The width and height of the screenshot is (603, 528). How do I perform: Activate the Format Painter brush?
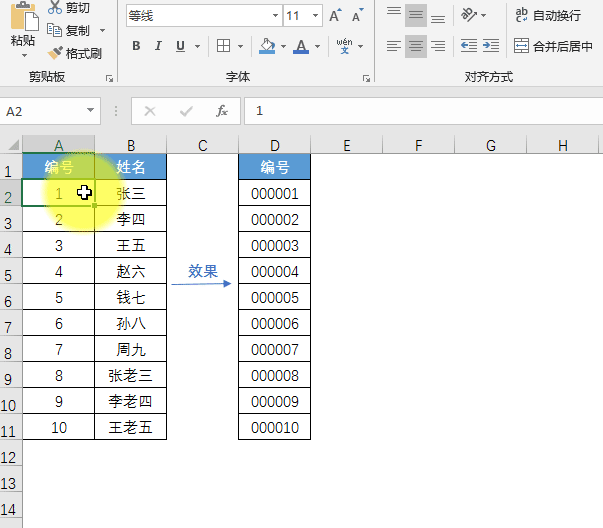point(74,53)
